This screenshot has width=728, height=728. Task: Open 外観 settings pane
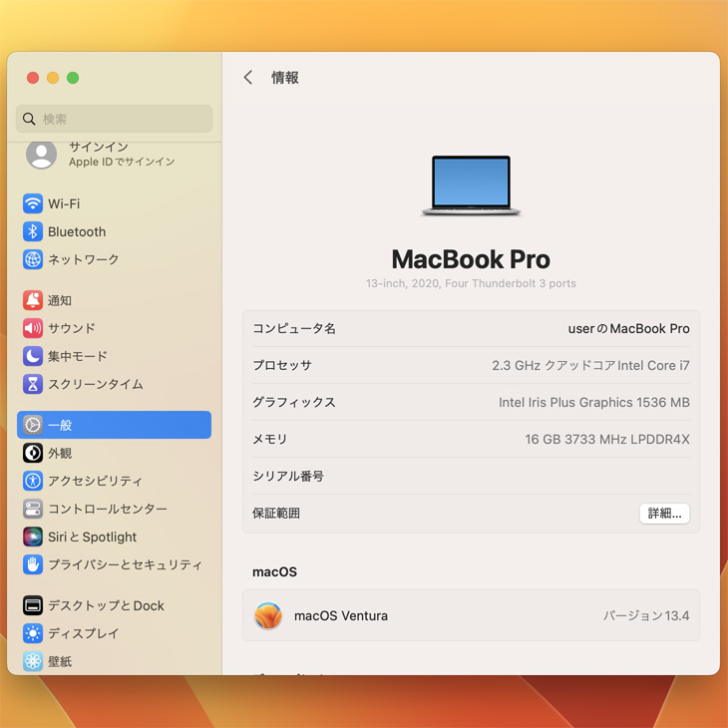(x=60, y=453)
